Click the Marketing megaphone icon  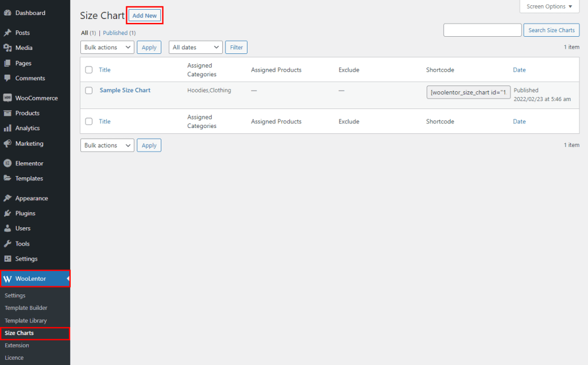click(7, 143)
